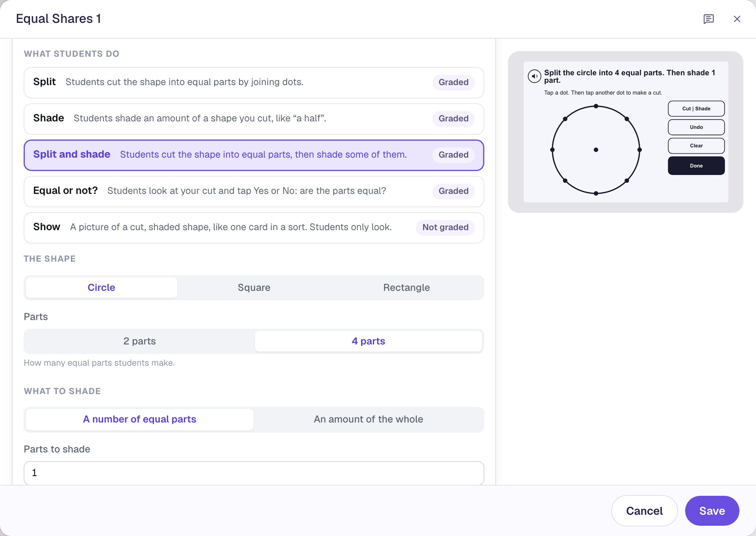Screen dimensions: 756x536
Task: Switch shape to Circle
Action: click(101, 288)
